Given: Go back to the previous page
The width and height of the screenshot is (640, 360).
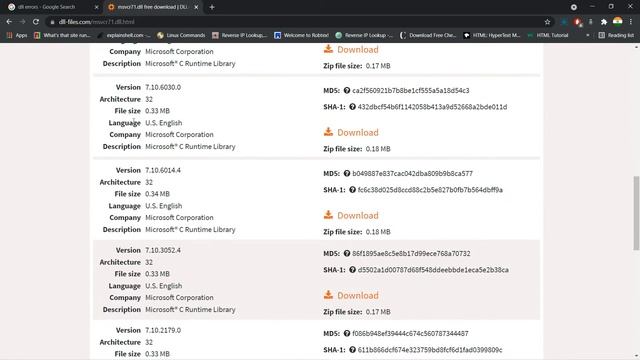Looking at the screenshot, I should [x=9, y=22].
